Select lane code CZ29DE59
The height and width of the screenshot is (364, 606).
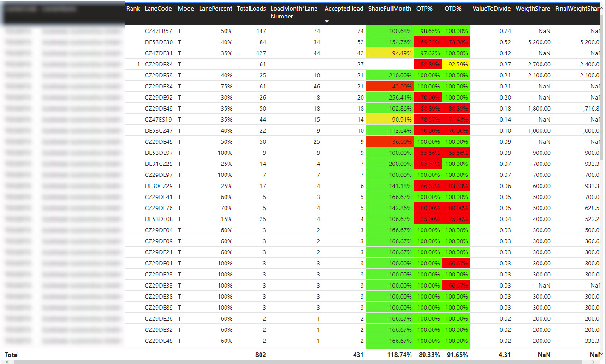159,75
